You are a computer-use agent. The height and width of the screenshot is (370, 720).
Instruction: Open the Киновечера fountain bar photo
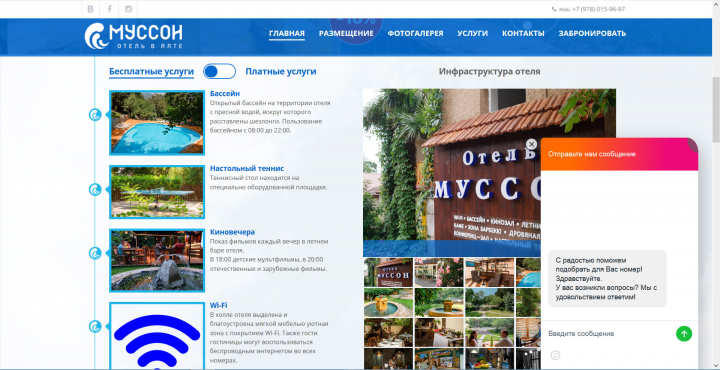click(x=157, y=261)
